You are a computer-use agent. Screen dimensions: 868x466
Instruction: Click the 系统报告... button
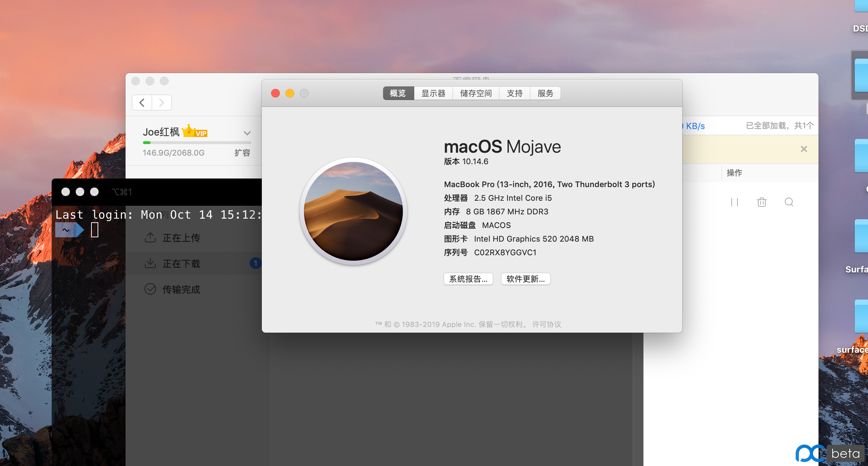(468, 279)
